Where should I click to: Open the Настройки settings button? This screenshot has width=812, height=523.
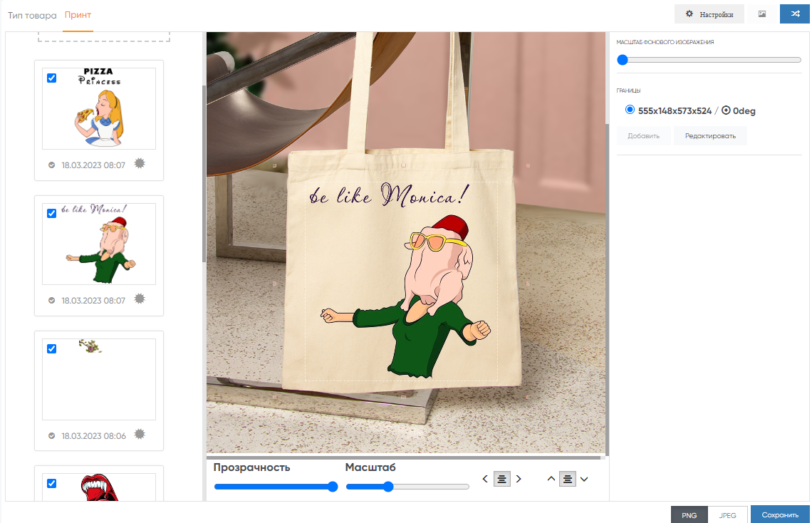coord(709,14)
